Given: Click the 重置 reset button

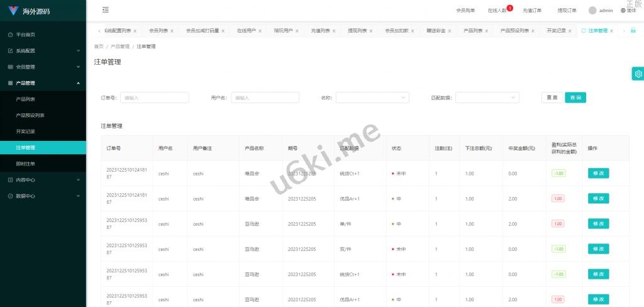Looking at the screenshot, I should click(x=552, y=98).
